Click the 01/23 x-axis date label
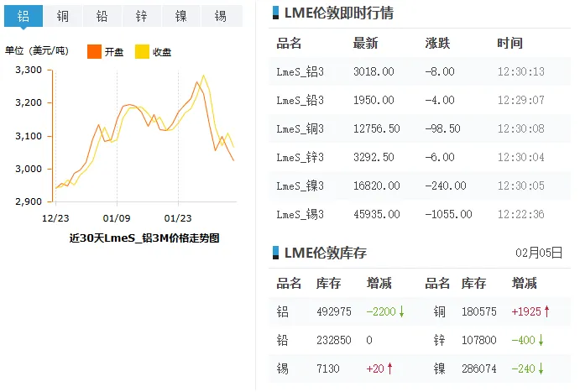Screen dimensions: 580x392 (178, 218)
